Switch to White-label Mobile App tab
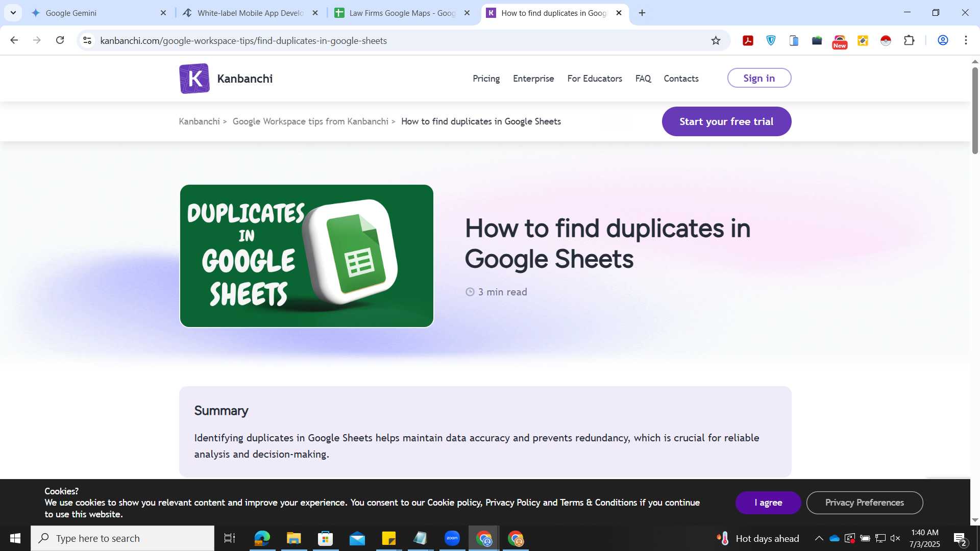The width and height of the screenshot is (980, 551). pyautogui.click(x=250, y=13)
